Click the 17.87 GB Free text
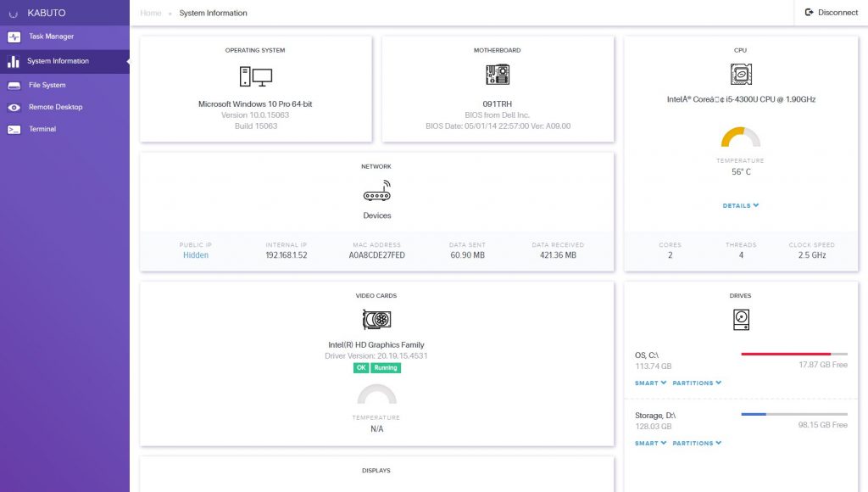Screen dimensions: 868x492 (x=823, y=365)
